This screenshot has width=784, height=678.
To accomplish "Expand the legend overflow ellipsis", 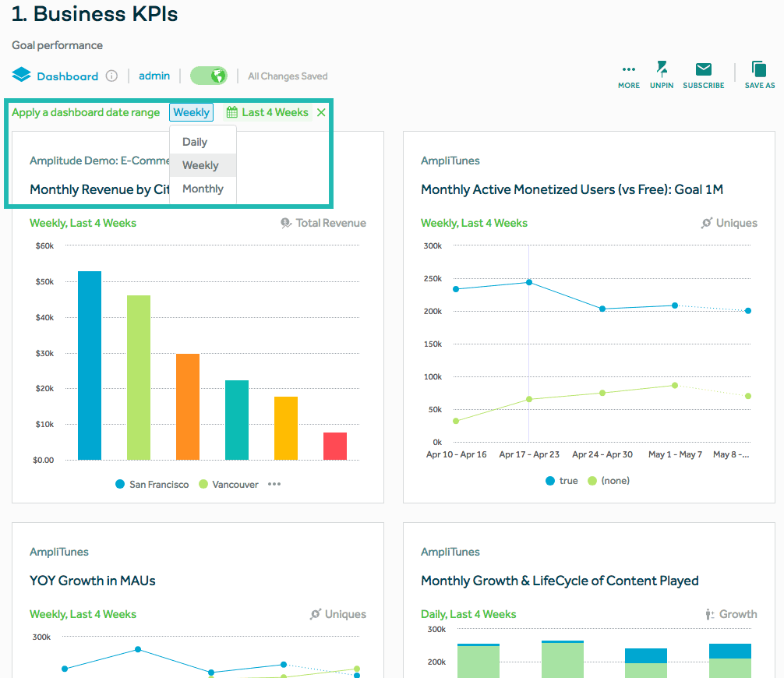I will tap(273, 484).
